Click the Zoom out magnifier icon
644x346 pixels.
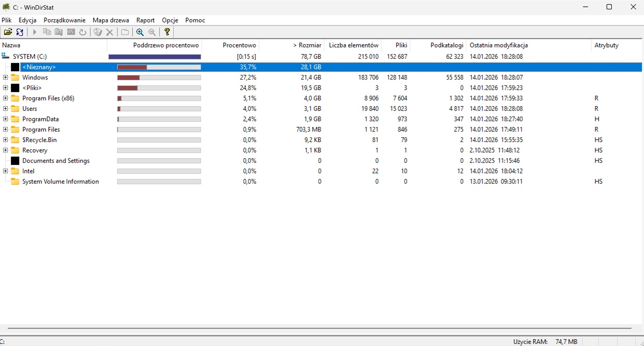pyautogui.click(x=152, y=32)
